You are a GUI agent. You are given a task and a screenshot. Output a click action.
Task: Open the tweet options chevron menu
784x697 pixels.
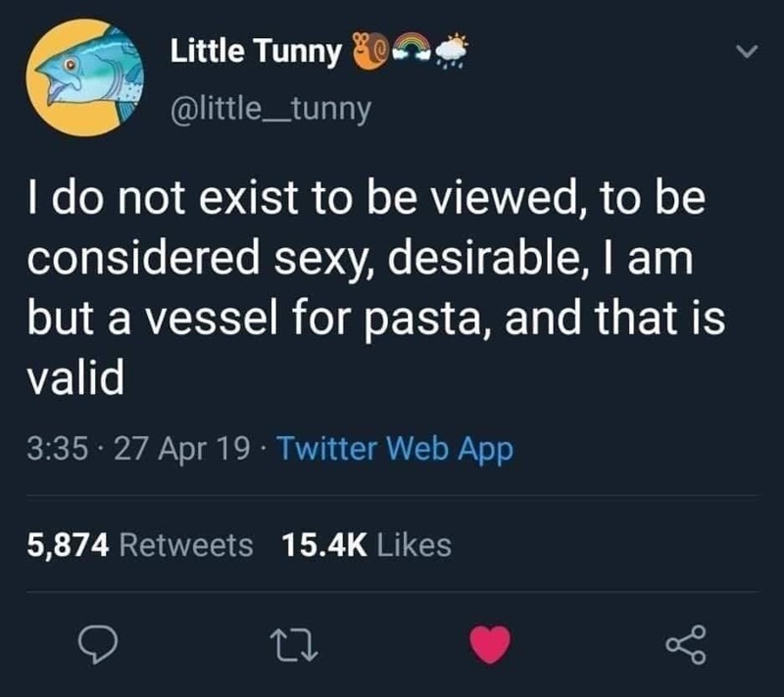click(x=747, y=50)
